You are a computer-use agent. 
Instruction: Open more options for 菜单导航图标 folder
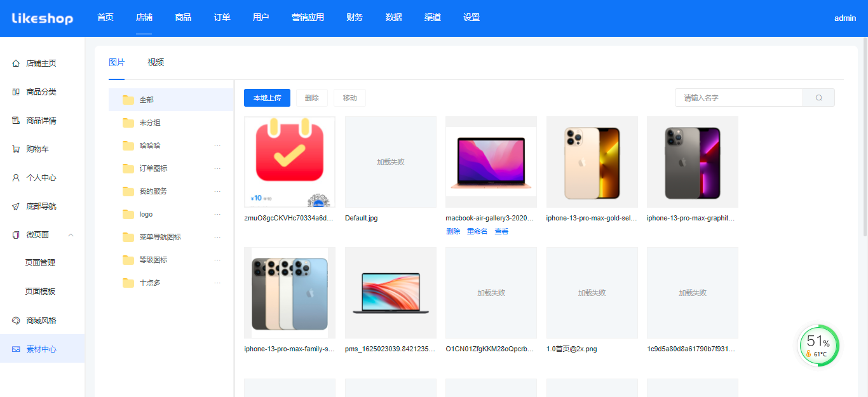[217, 237]
